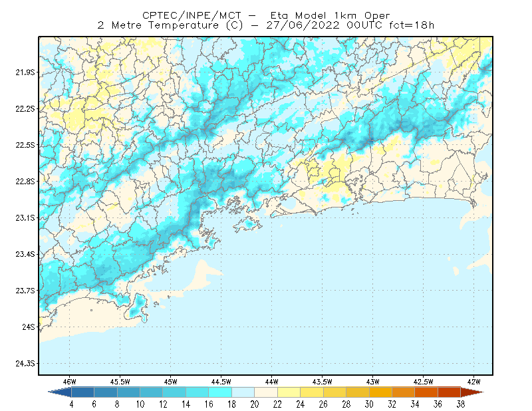Click the cyan 16-18 legend swatch

(220, 392)
